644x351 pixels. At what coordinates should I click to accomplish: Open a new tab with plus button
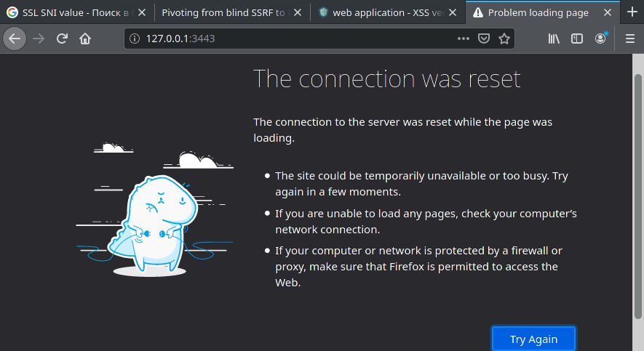point(632,12)
